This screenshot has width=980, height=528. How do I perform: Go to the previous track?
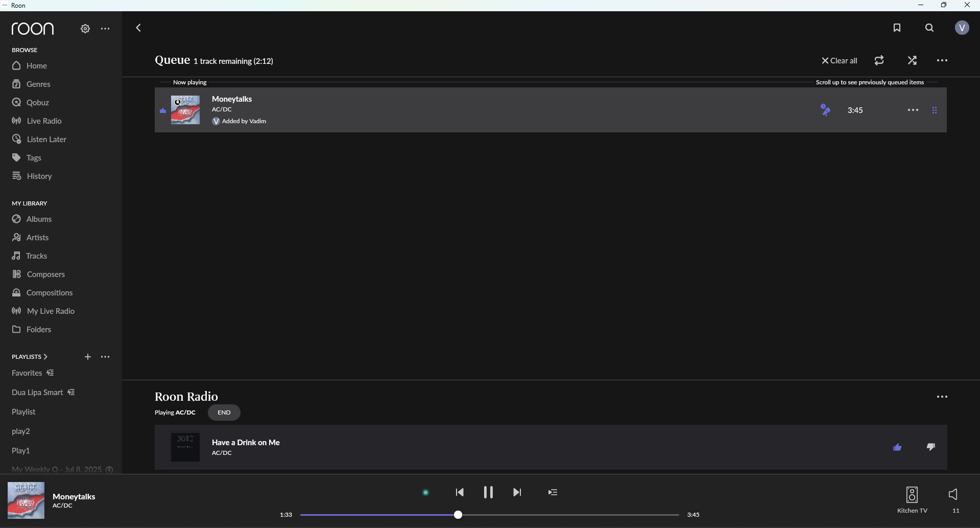[x=460, y=492]
